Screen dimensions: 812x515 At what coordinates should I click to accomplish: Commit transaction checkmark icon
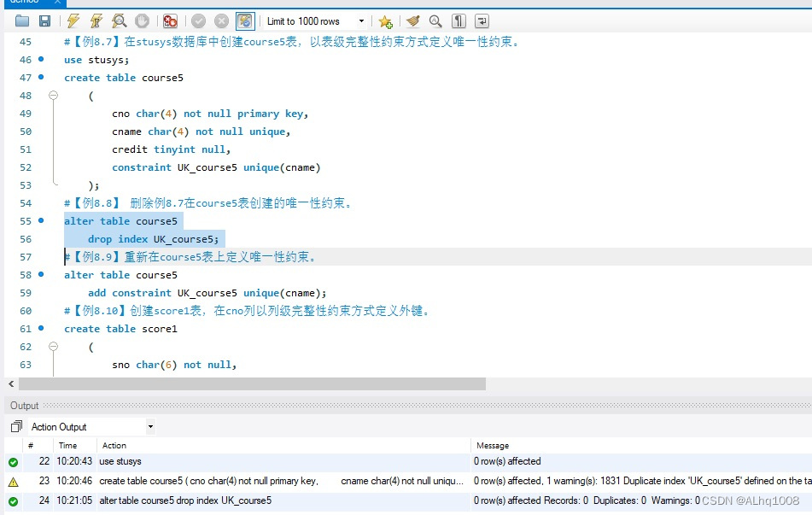click(198, 21)
